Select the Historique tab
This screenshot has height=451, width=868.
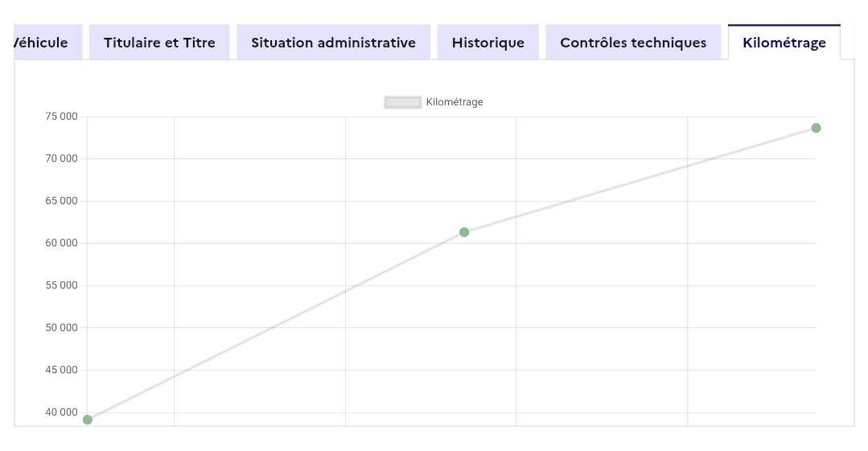click(x=487, y=43)
